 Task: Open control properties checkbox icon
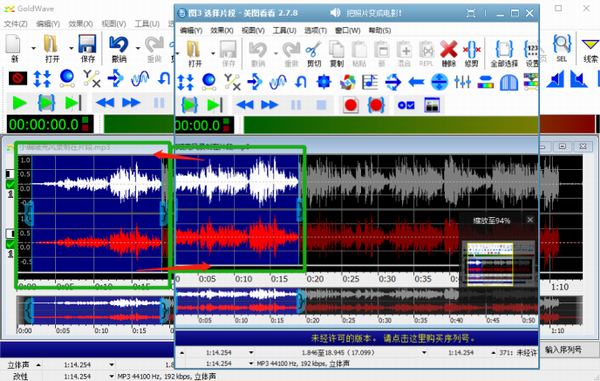tap(406, 105)
